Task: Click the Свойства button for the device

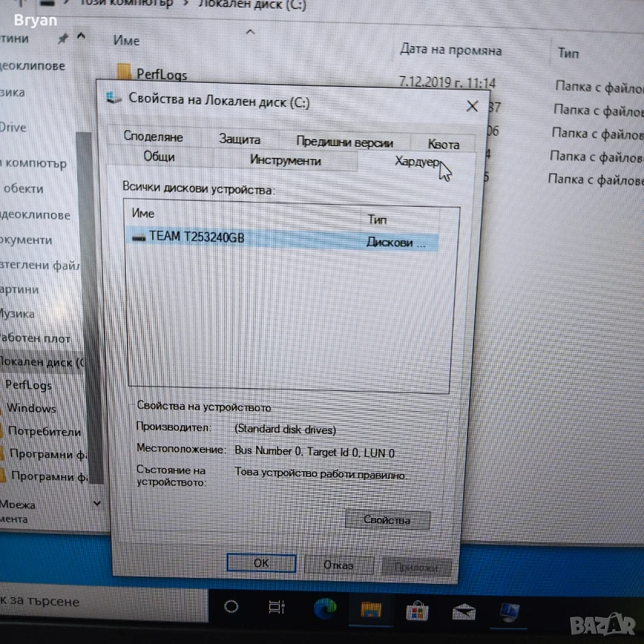Action: 387,520
